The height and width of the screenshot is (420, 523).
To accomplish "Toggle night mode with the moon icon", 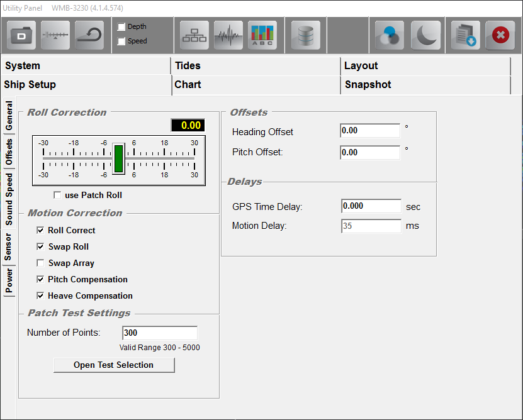I will (426, 35).
